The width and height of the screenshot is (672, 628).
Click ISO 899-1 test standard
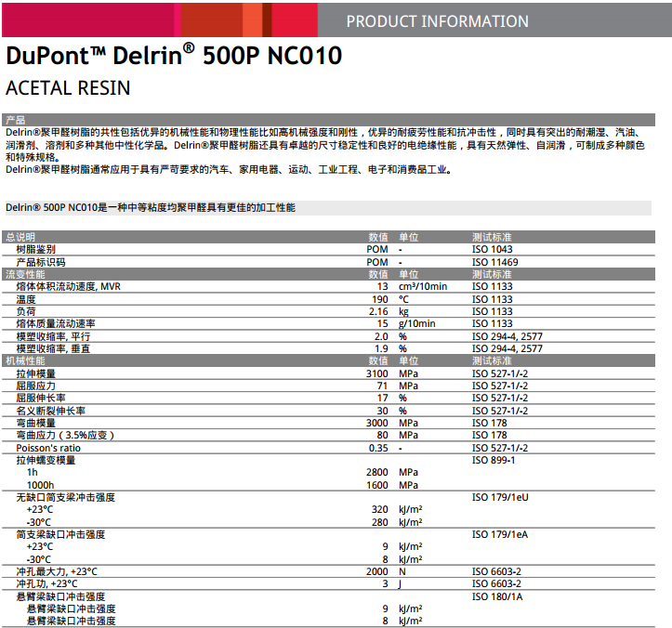click(x=494, y=460)
